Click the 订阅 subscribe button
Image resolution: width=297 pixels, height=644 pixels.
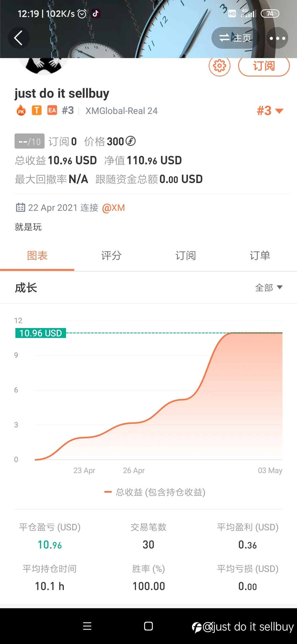[x=264, y=66]
